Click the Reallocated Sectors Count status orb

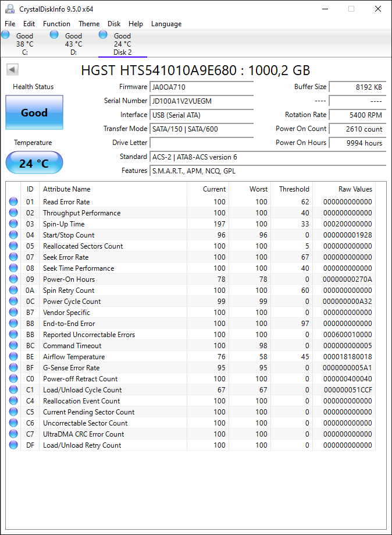click(x=13, y=246)
